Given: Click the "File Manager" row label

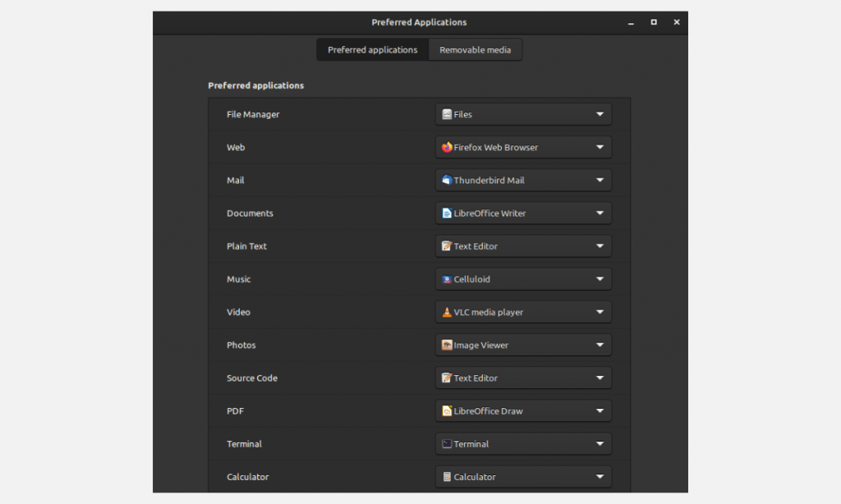Looking at the screenshot, I should pyautogui.click(x=253, y=114).
